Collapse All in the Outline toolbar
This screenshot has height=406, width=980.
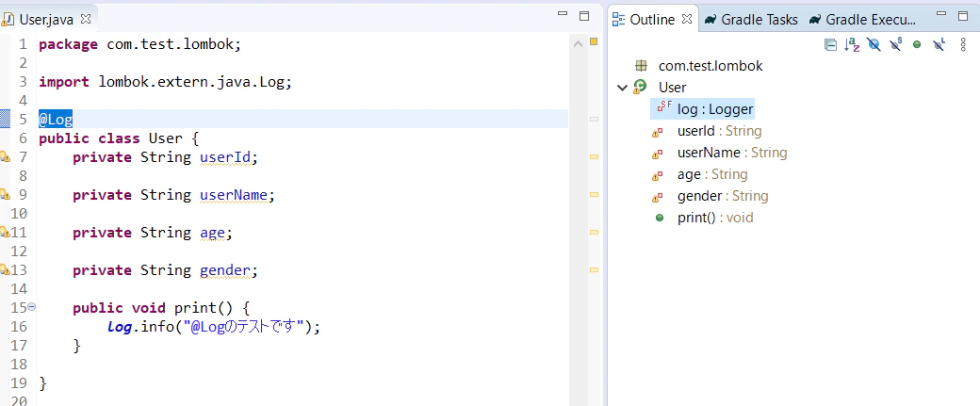tap(830, 44)
